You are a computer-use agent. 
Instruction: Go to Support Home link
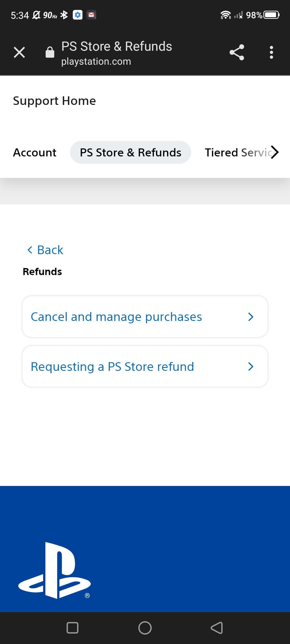tap(54, 101)
